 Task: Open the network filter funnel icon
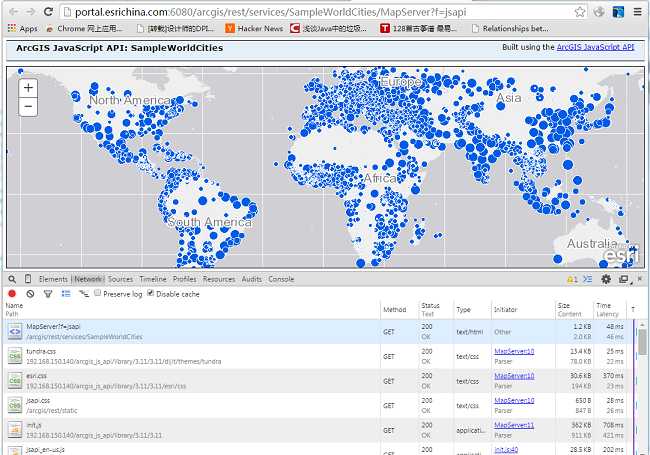(x=48, y=294)
